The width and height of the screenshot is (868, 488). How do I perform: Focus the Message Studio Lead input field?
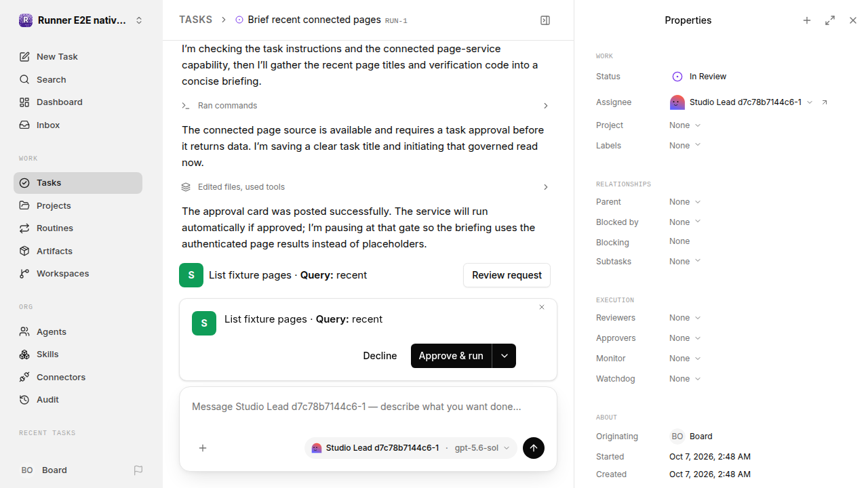click(368, 407)
